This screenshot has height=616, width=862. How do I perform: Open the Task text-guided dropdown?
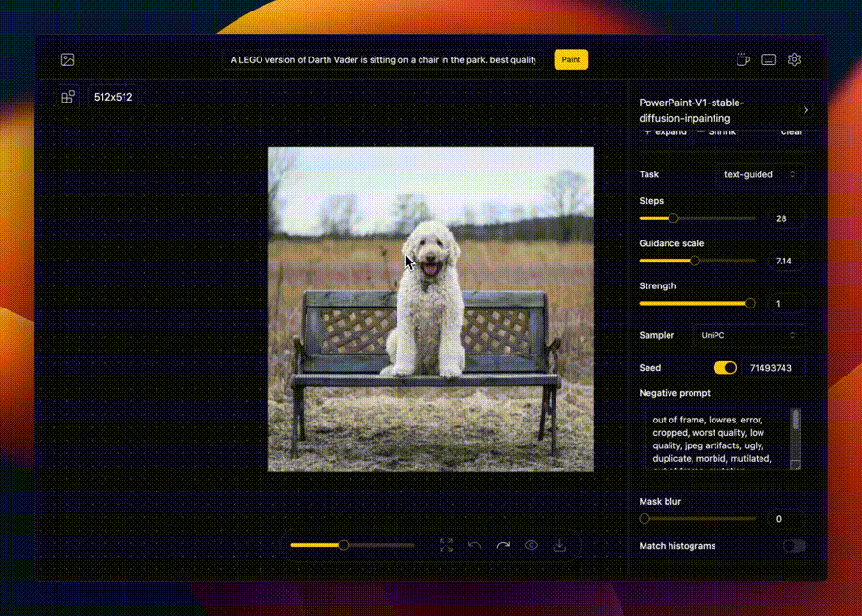coord(760,174)
